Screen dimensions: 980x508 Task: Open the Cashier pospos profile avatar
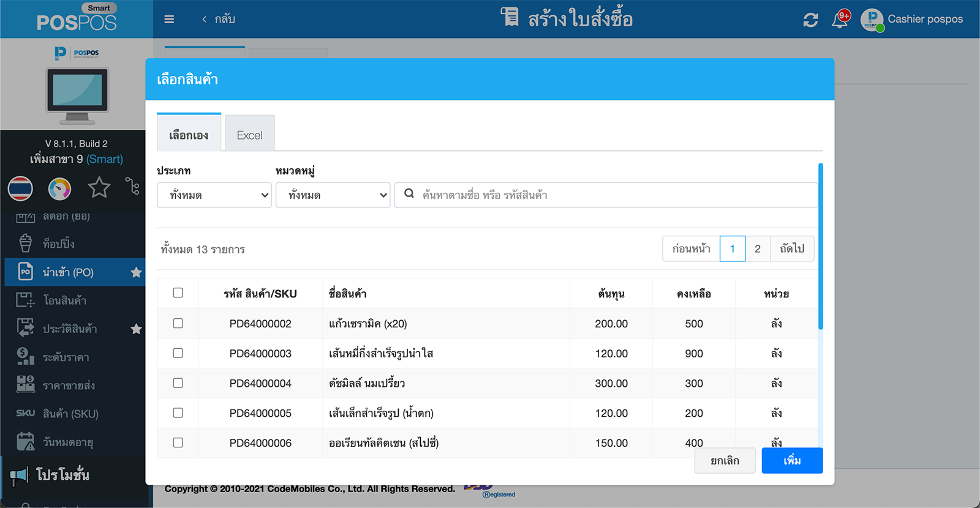[872, 20]
